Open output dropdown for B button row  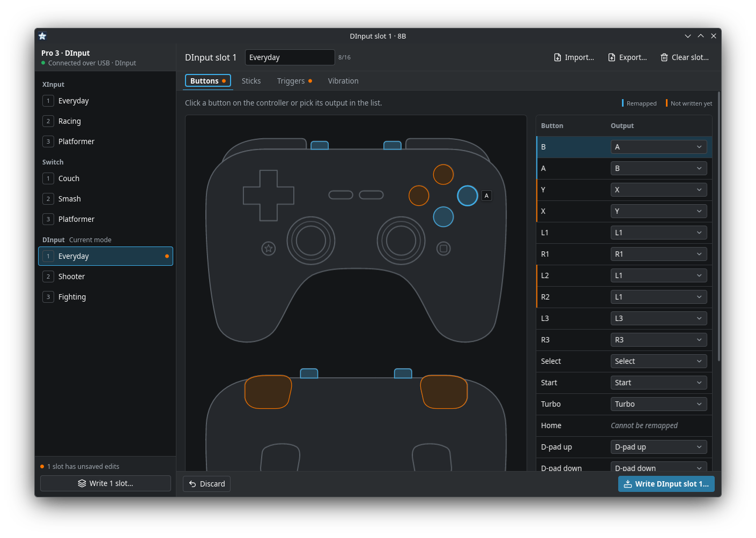click(658, 147)
